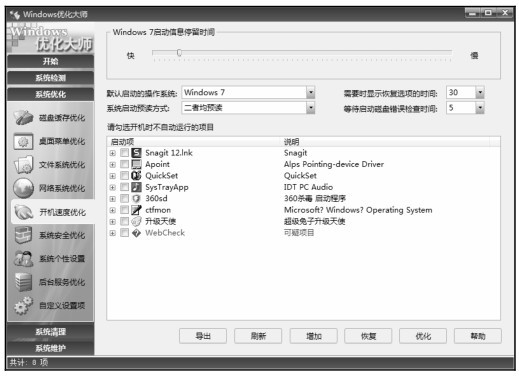Select '360杀毒 启动程序' description text
The image size is (519, 376).
tap(315, 198)
